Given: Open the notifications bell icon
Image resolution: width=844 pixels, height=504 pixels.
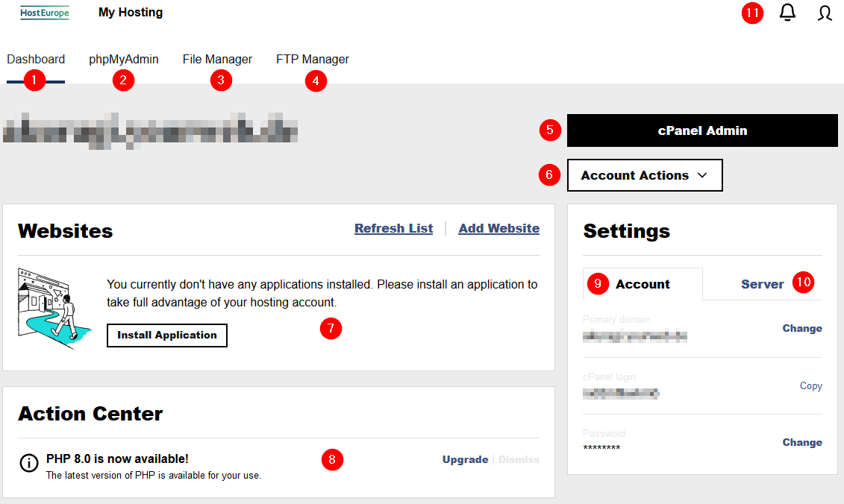Looking at the screenshot, I should pyautogui.click(x=787, y=13).
